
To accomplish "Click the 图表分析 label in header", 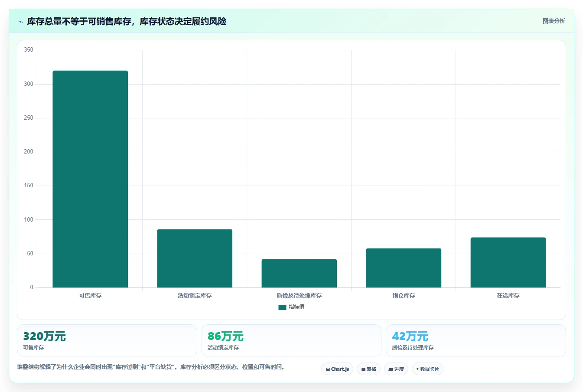I will pyautogui.click(x=554, y=21).
